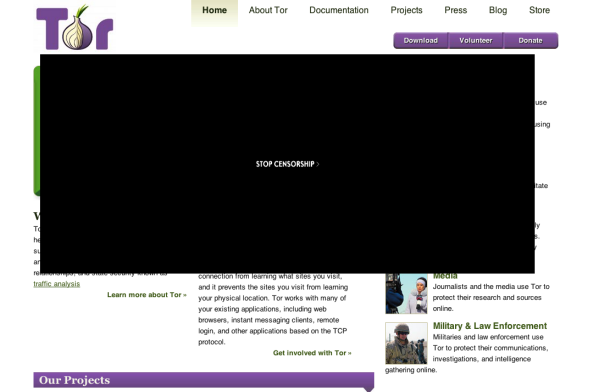Open the Projects page
Image resolution: width=610 pixels, height=392 pixels.
[407, 10]
